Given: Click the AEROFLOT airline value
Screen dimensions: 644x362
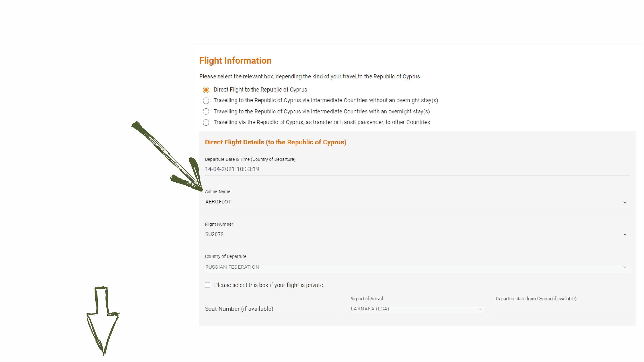Looking at the screenshot, I should point(218,202).
